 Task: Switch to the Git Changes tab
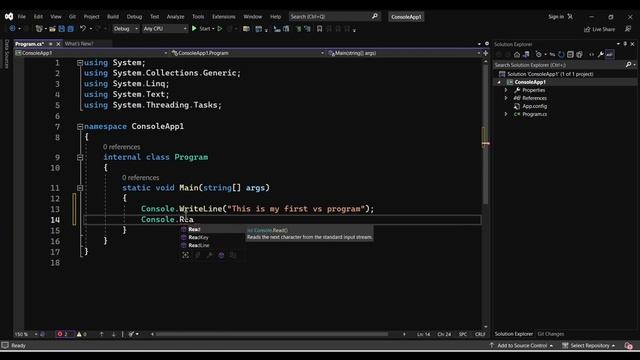[551, 334]
